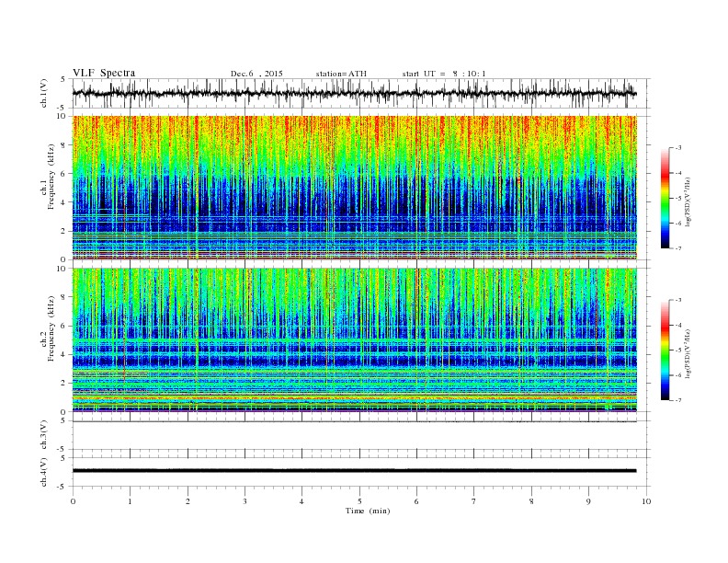Click the "4" kHz tick of ch.1 spectrogram
Screen dimensions: 728x563
(x=64, y=202)
